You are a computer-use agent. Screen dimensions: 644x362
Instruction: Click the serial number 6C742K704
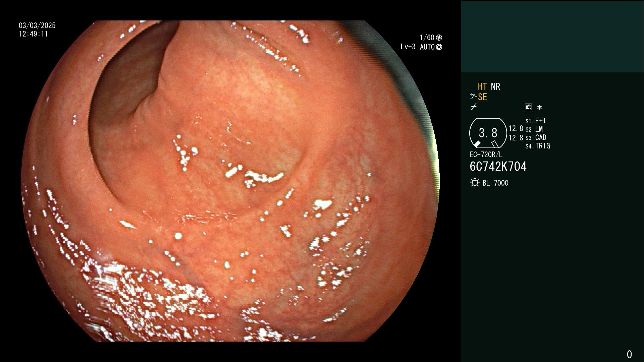pos(498,167)
